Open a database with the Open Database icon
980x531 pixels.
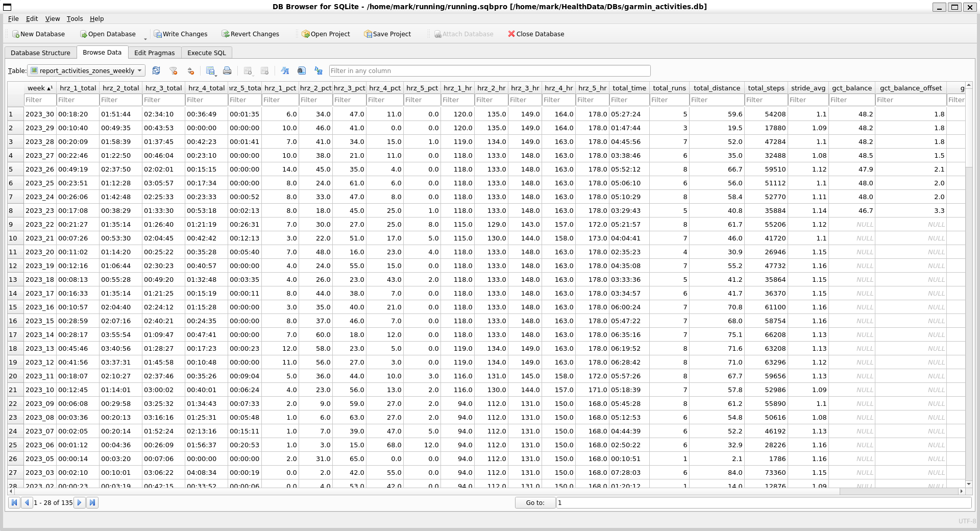[108, 34]
